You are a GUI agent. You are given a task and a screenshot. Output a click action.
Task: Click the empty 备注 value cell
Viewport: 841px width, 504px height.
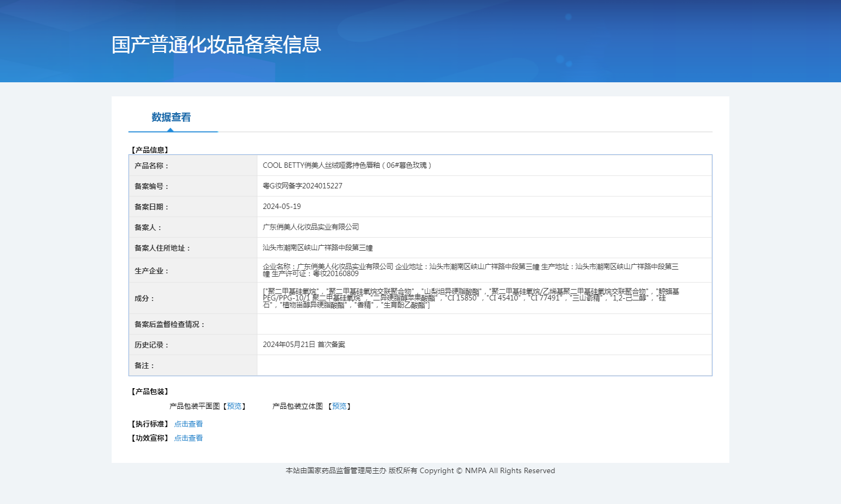point(484,365)
